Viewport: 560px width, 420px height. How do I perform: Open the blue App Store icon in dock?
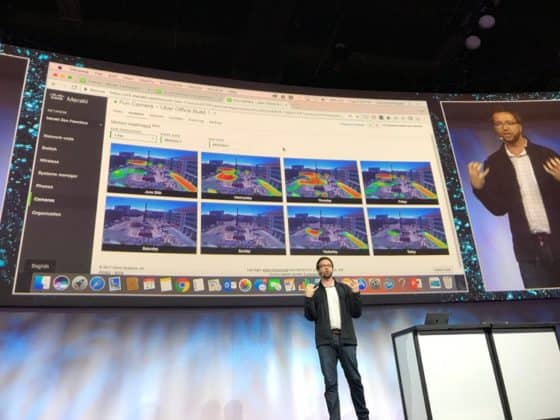point(361,285)
